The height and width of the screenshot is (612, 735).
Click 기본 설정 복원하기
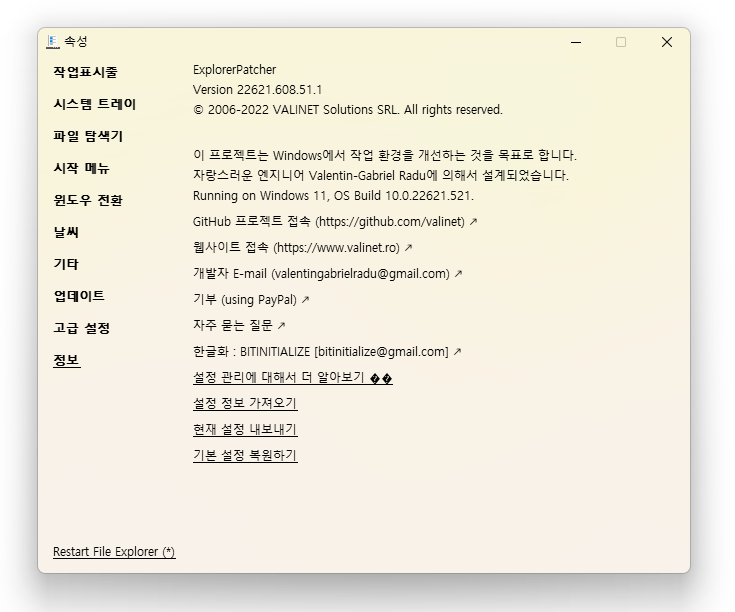coord(245,455)
